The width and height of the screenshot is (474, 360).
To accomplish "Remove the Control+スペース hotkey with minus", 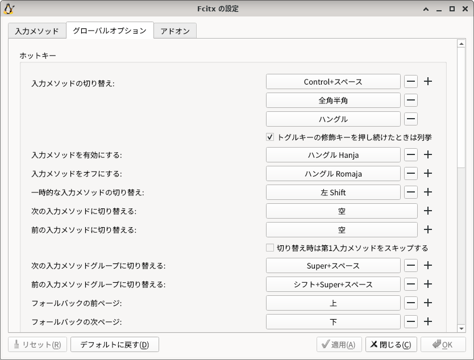I will click(x=411, y=82).
